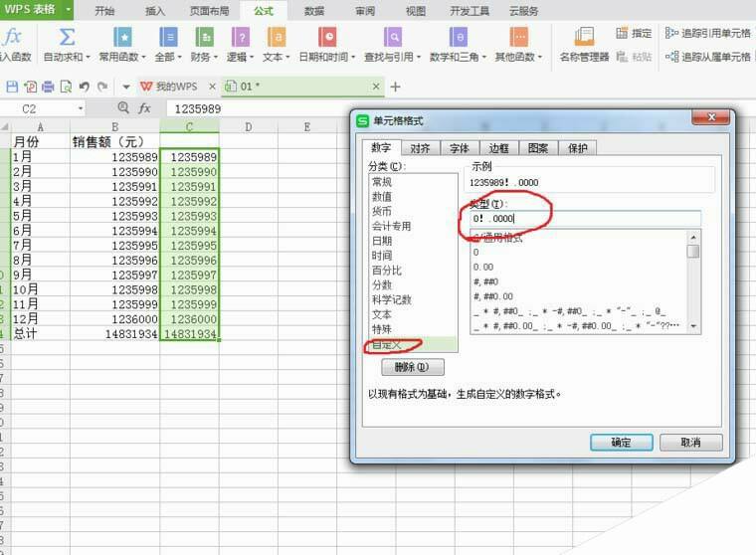The width and height of the screenshot is (756, 555).
Task: Select 货币 in the category list
Action: coord(413,211)
